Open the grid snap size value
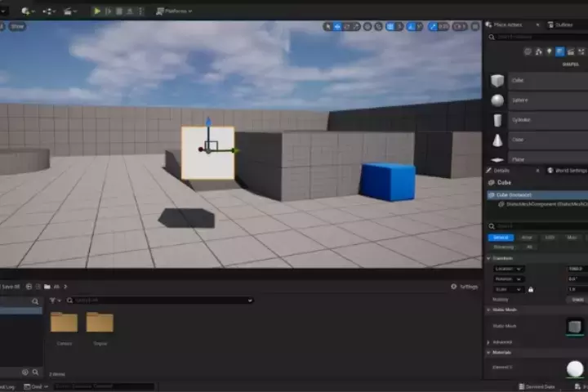This screenshot has width=588, height=392. [399, 26]
